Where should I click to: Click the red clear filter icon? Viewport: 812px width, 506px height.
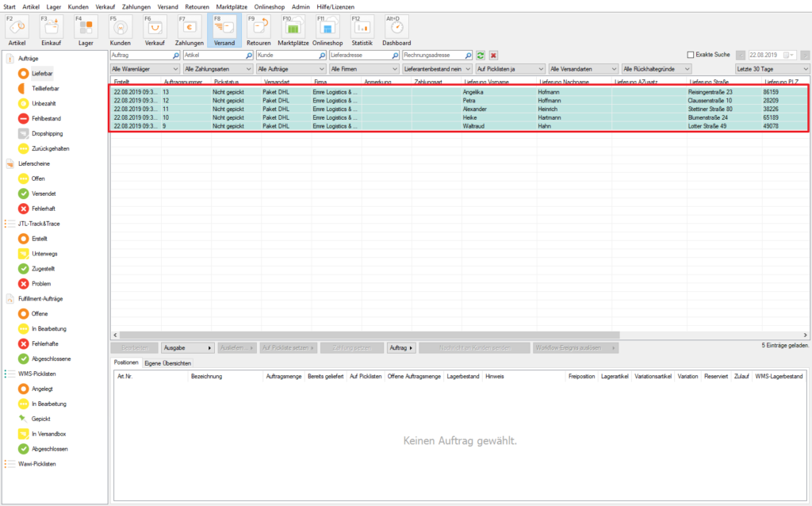pos(493,56)
